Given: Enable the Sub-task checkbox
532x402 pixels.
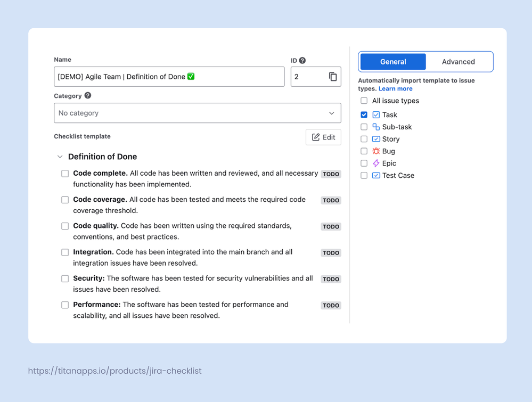Looking at the screenshot, I should 364,127.
